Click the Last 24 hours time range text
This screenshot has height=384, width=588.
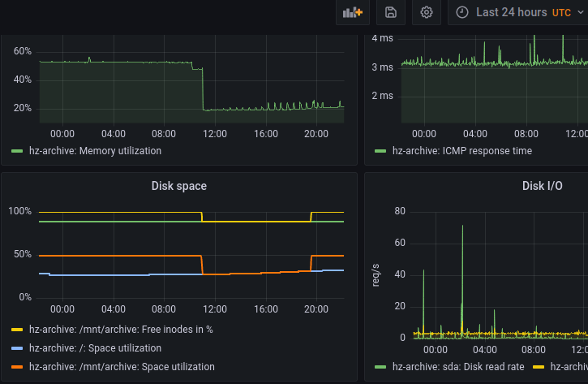511,12
